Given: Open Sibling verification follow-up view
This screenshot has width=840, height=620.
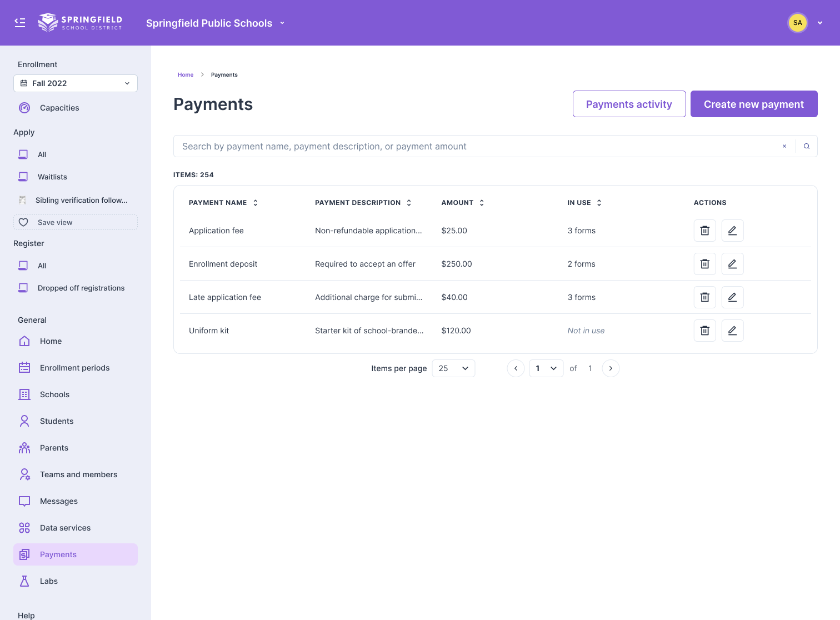Looking at the screenshot, I should pos(76,200).
